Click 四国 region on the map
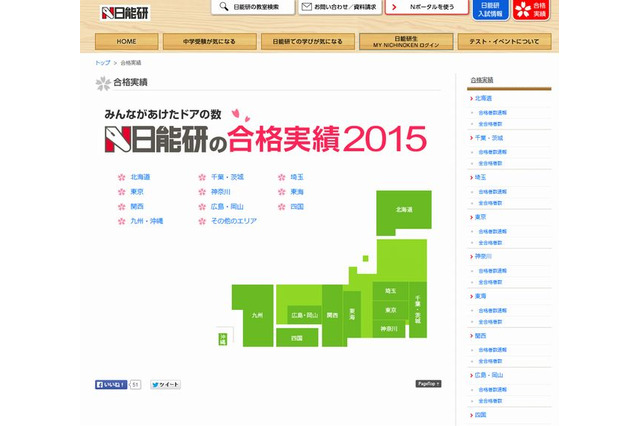640x426 pixels. (x=297, y=338)
